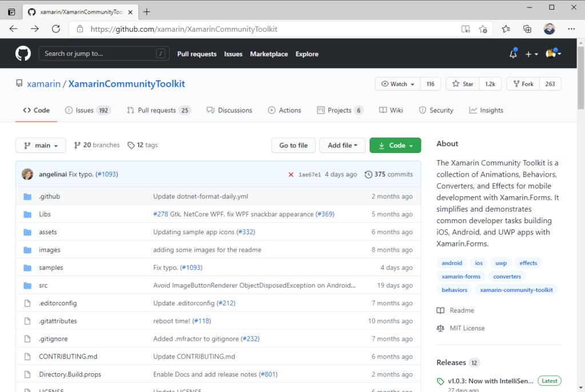This screenshot has width=585, height=392.
Task: Expand the Add file dropdown
Action: (x=342, y=145)
